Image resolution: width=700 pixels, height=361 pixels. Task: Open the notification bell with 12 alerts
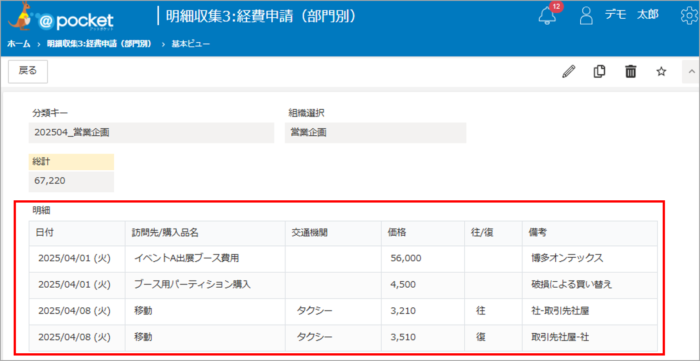click(x=548, y=16)
